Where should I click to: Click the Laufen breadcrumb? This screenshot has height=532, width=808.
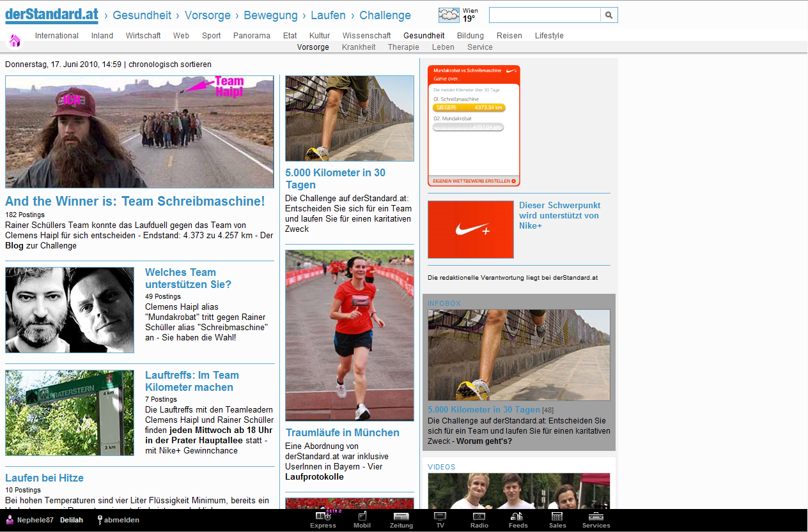(329, 15)
